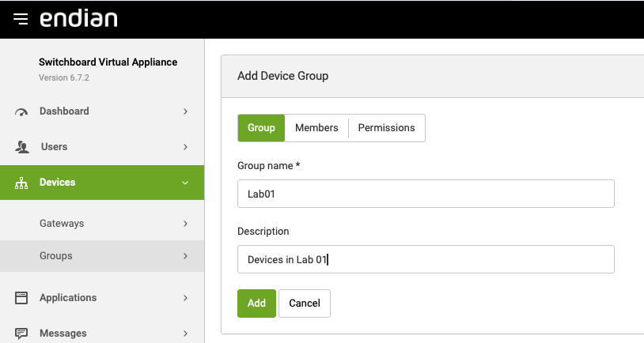Viewport: 644px width, 343px height.
Task: Focus the Group name input field
Action: click(x=426, y=194)
